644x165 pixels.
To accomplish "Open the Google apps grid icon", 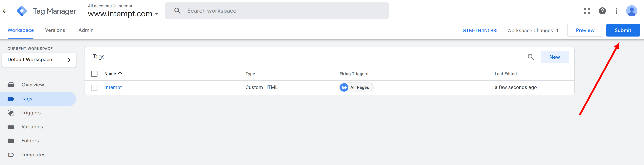I will [587, 11].
